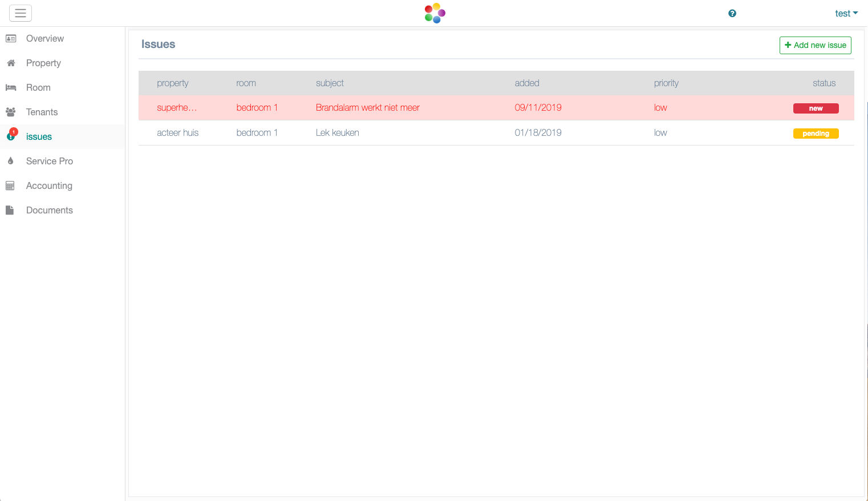The width and height of the screenshot is (868, 501).
Task: Open the Brandalarm werkt niet meer issue
Action: [367, 108]
